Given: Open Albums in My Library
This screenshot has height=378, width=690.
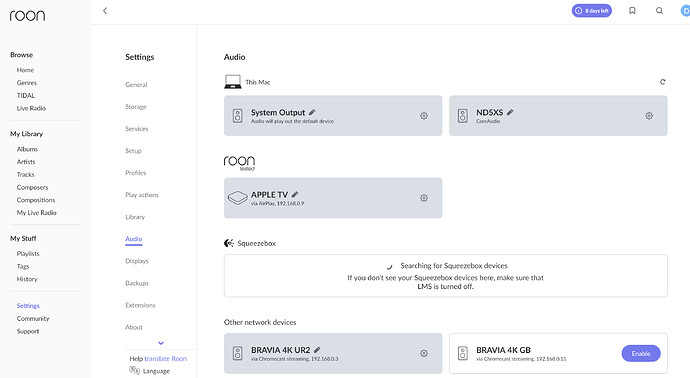Looking at the screenshot, I should tap(27, 149).
